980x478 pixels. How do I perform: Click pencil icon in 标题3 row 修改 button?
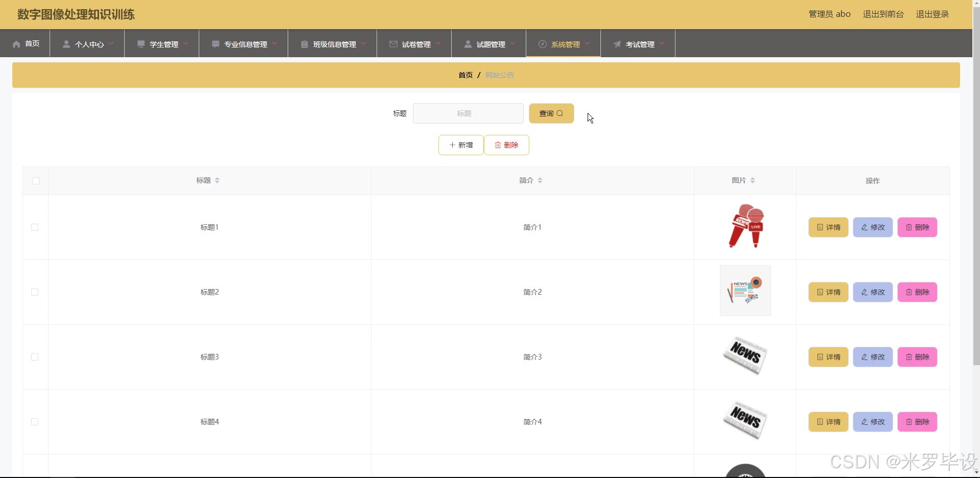coord(865,357)
